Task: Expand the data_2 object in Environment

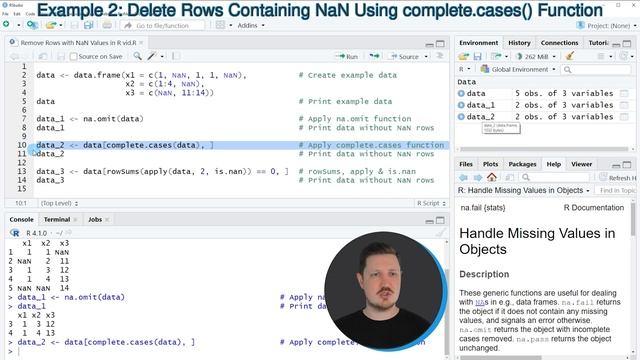Action: coord(461,117)
